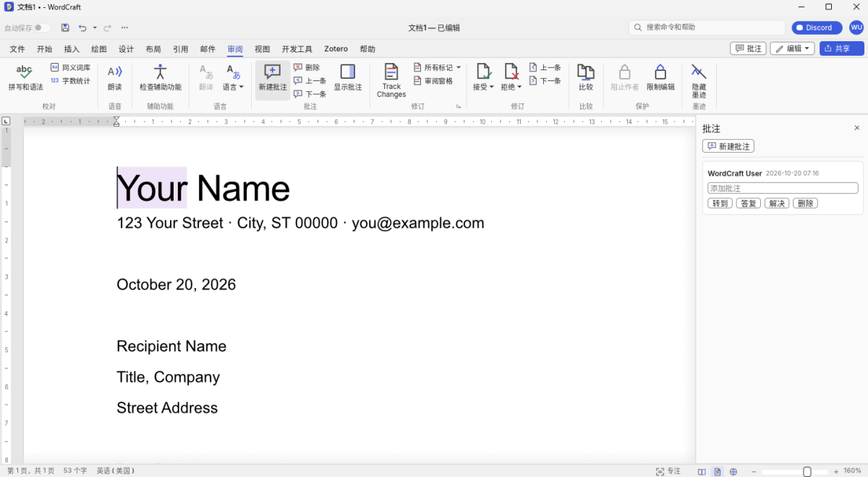Image resolution: width=868 pixels, height=477 pixels.
Task: Go to previous change 上一条 in 修订 group
Action: [x=545, y=67]
